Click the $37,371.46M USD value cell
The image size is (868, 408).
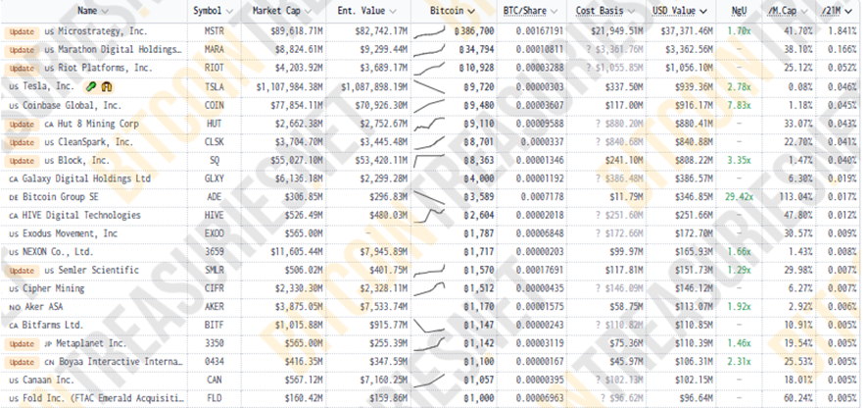tap(687, 31)
